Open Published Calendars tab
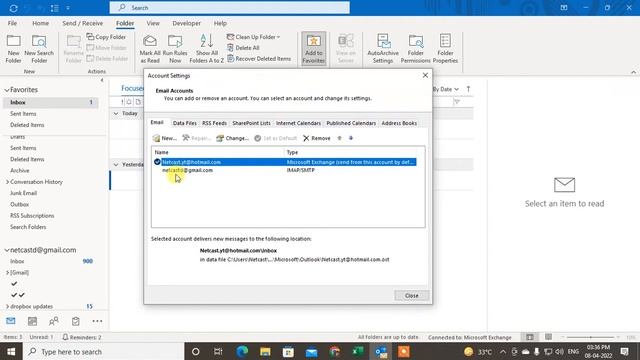 pyautogui.click(x=351, y=123)
